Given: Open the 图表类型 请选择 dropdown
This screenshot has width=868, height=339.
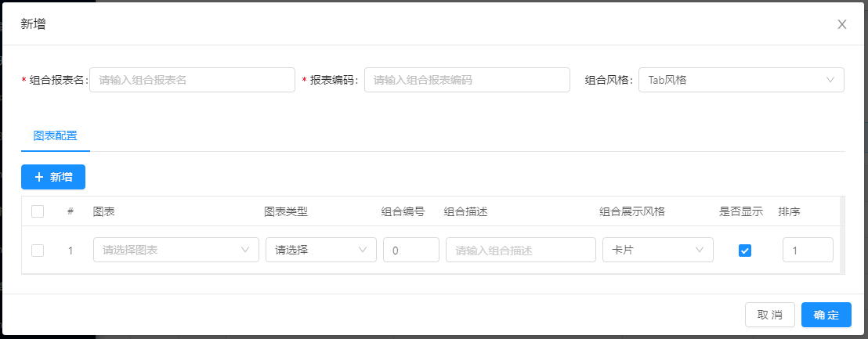Looking at the screenshot, I should click(x=320, y=251).
